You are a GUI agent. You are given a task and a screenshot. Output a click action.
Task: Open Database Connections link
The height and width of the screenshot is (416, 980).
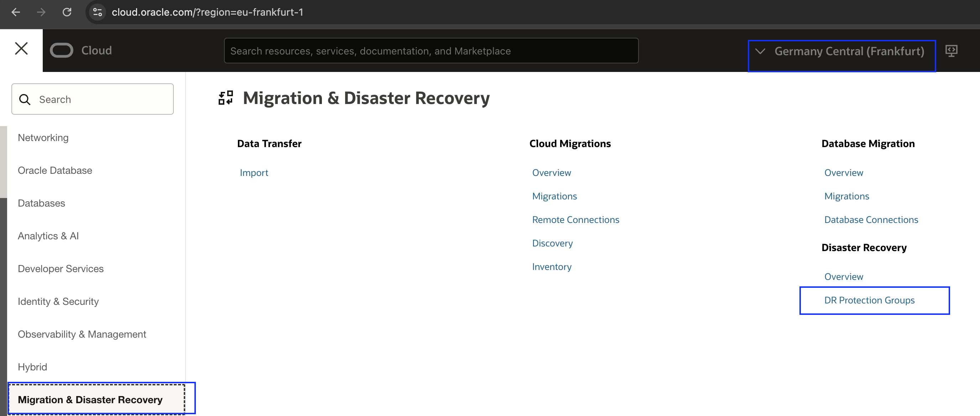click(871, 220)
